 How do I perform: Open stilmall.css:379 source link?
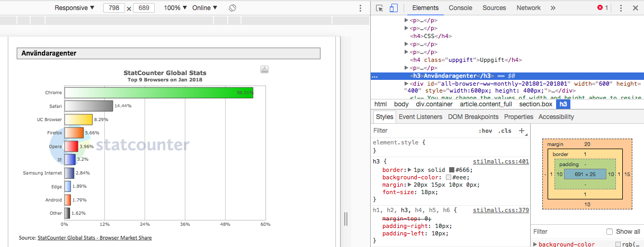coord(500,210)
